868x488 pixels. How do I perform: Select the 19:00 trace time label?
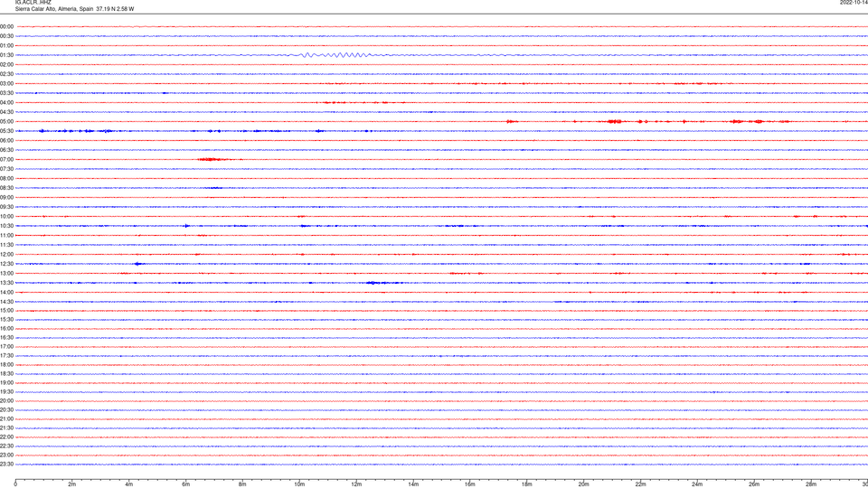6,383
